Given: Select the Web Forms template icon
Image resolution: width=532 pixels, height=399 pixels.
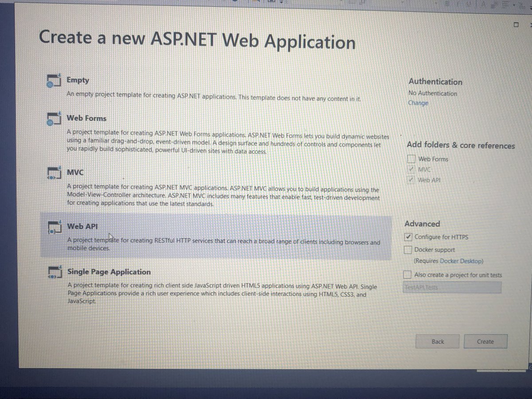Looking at the screenshot, I should 53,118.
